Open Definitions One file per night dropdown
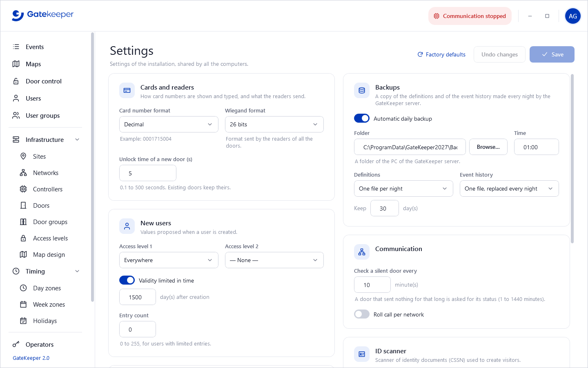 pos(403,188)
